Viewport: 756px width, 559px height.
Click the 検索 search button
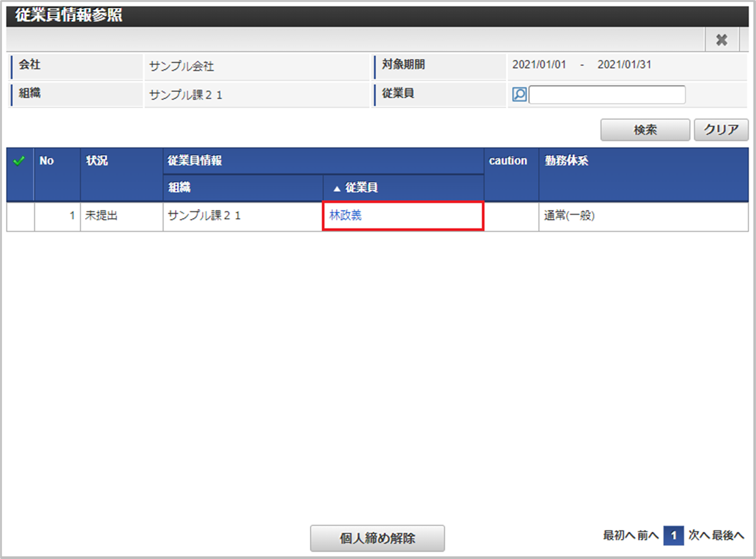[x=645, y=130]
